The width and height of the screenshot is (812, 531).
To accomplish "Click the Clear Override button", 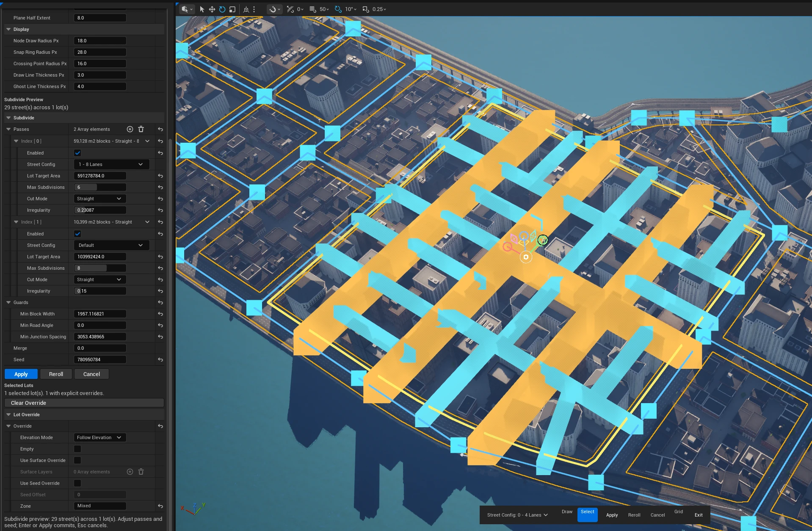I will click(84, 403).
